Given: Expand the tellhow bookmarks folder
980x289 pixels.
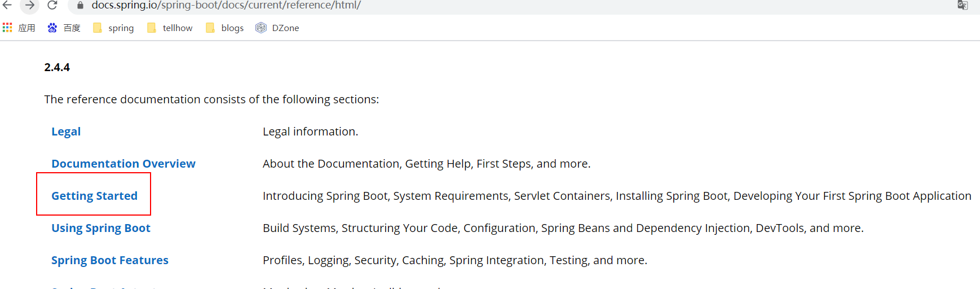Looking at the screenshot, I should pyautogui.click(x=170, y=28).
